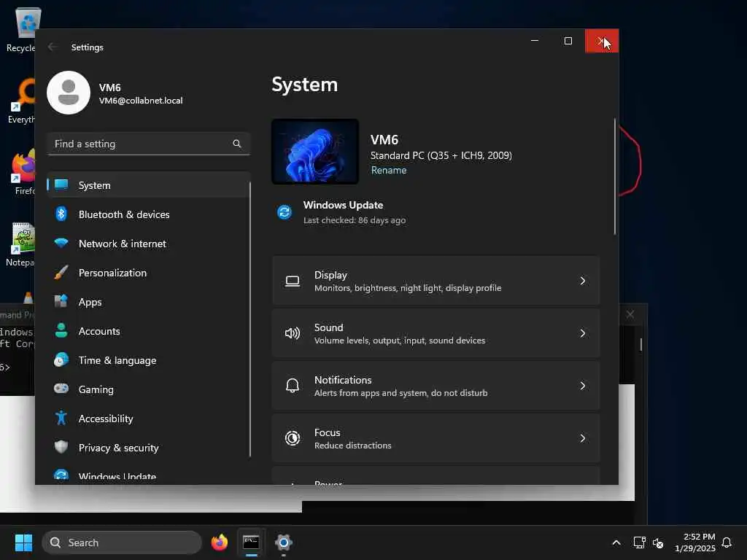Open Apps settings category
This screenshot has height=560, width=747.
tap(148, 302)
